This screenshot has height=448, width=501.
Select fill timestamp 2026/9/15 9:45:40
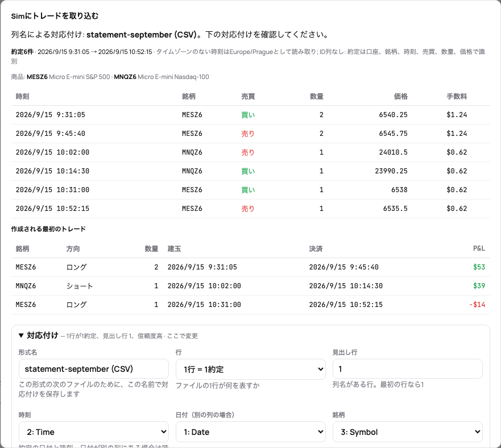point(51,134)
